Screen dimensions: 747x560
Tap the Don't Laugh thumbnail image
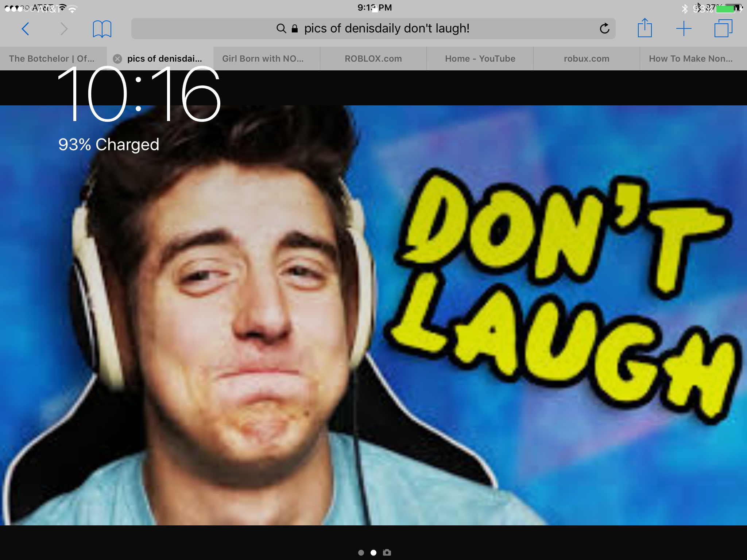[373, 315]
